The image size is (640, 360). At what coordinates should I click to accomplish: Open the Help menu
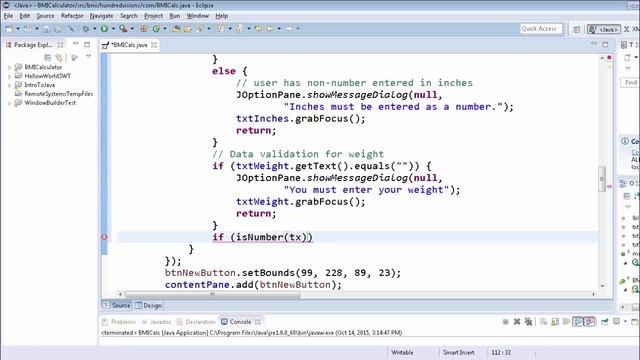[222, 16]
